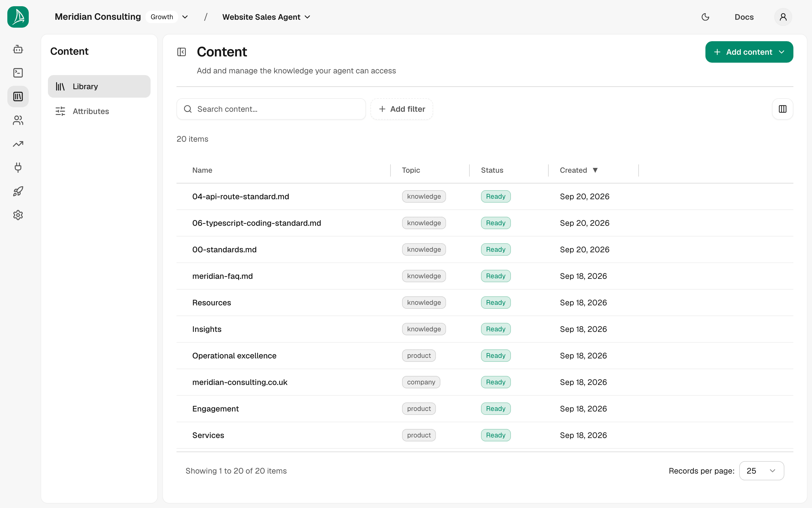Select the library content sidebar icon
812x508 pixels.
pyautogui.click(x=18, y=97)
